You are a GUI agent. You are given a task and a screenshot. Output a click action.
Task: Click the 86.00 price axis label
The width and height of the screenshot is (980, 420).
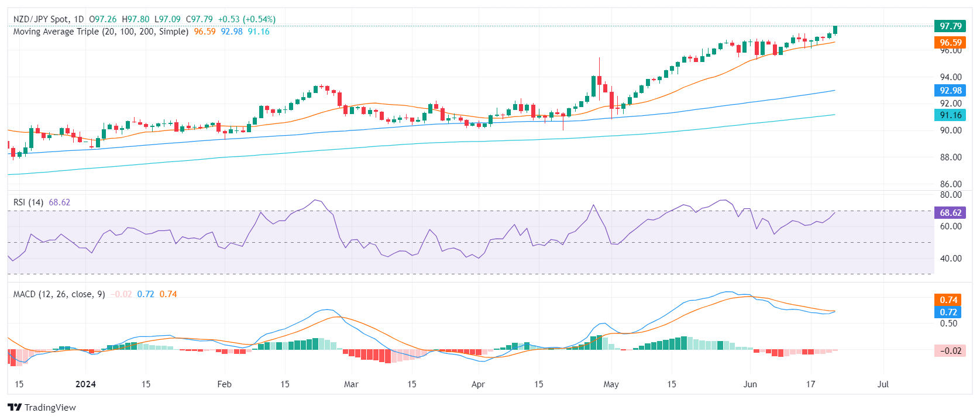pos(951,184)
